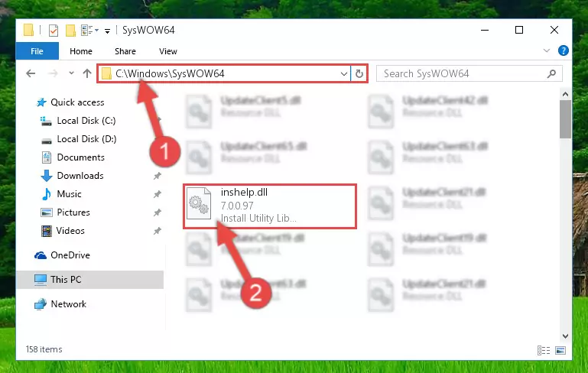Click the Quick access star icon
The image size is (588, 373).
coord(41,102)
